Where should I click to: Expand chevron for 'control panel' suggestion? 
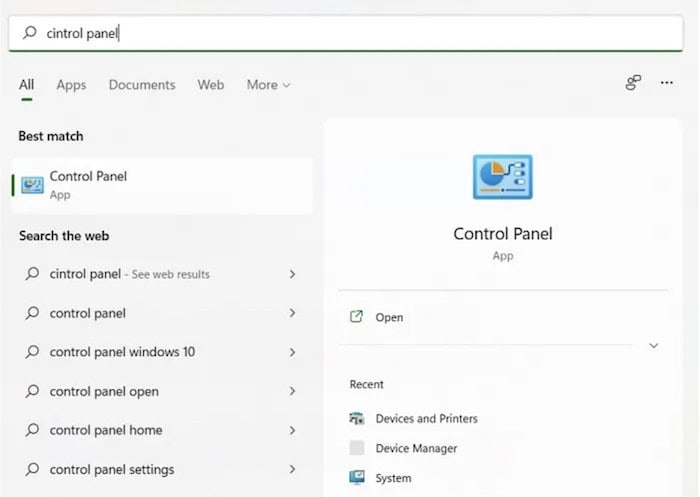pyautogui.click(x=292, y=313)
